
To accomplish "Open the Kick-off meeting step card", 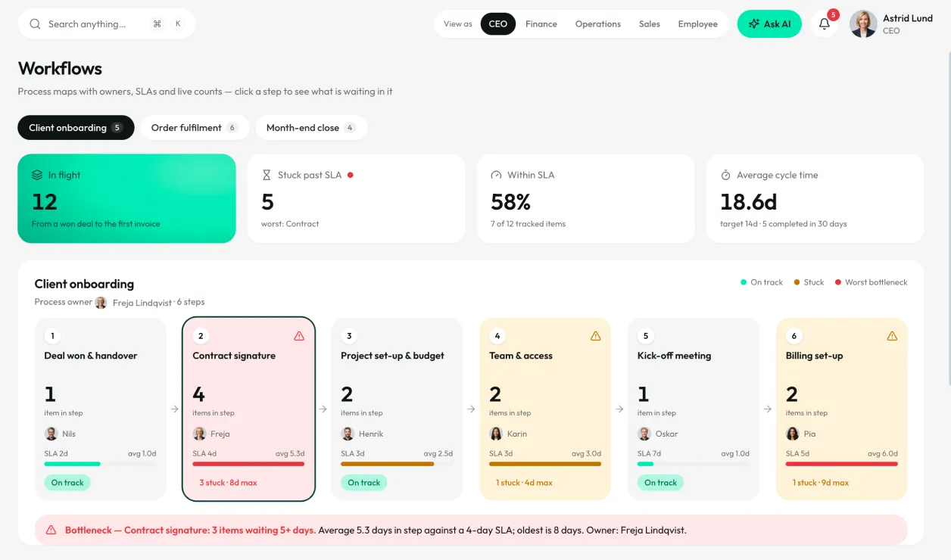I will click(694, 409).
